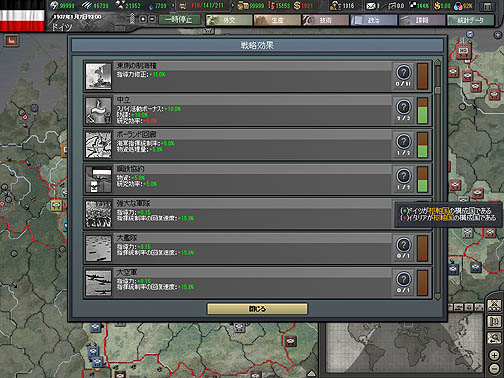Click the crude oil droplet icon
This screenshot has width=504, height=378.
pos(151,6)
